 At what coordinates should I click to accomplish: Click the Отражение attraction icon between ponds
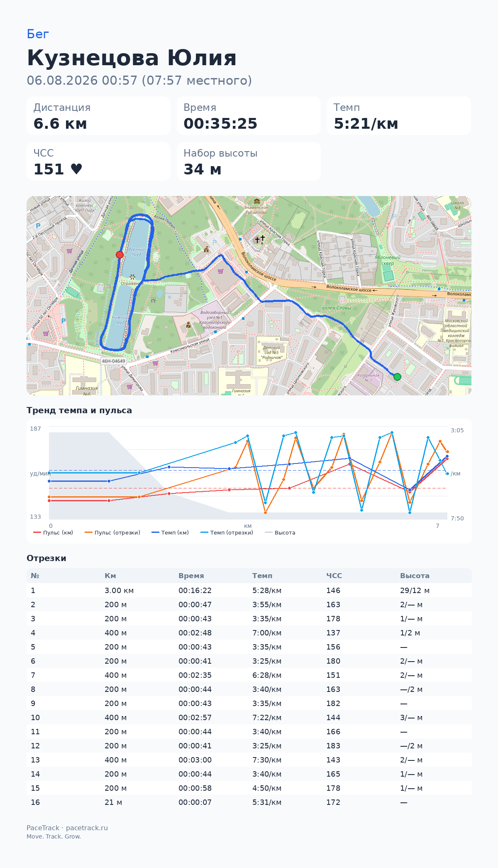click(132, 277)
